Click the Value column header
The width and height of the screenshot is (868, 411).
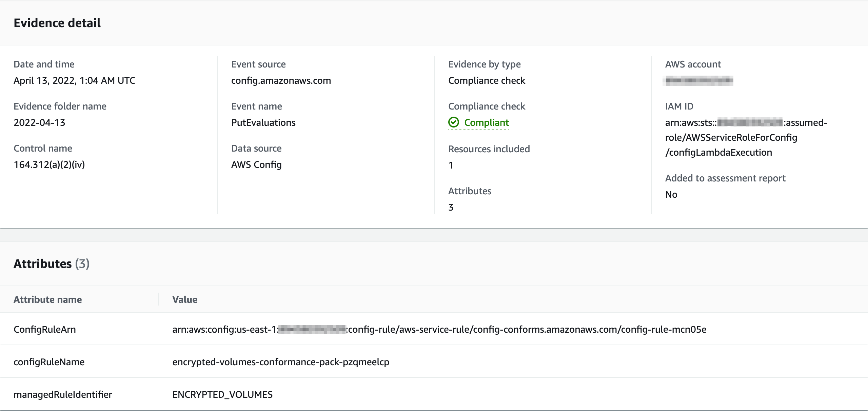point(185,299)
